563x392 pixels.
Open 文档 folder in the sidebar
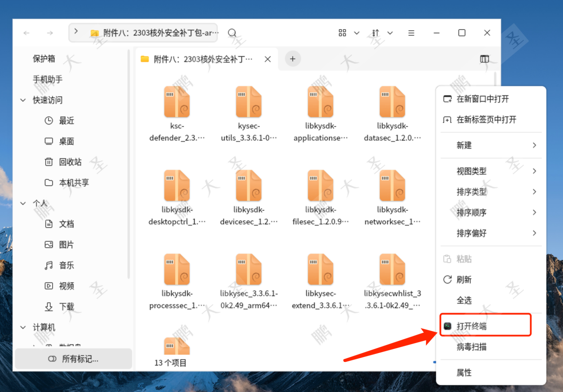click(x=59, y=224)
